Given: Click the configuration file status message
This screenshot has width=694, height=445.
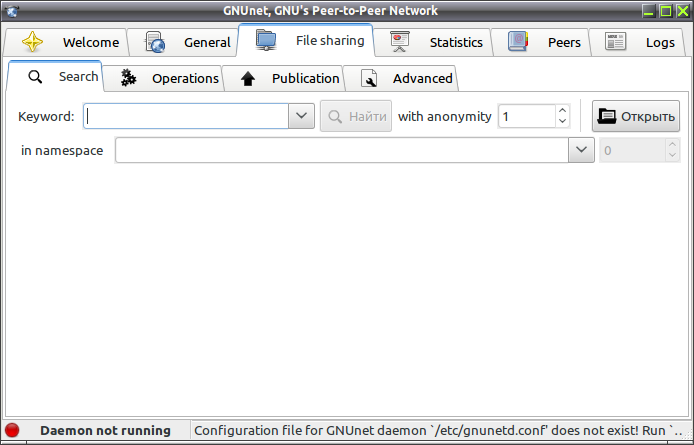Looking at the screenshot, I should [438, 430].
